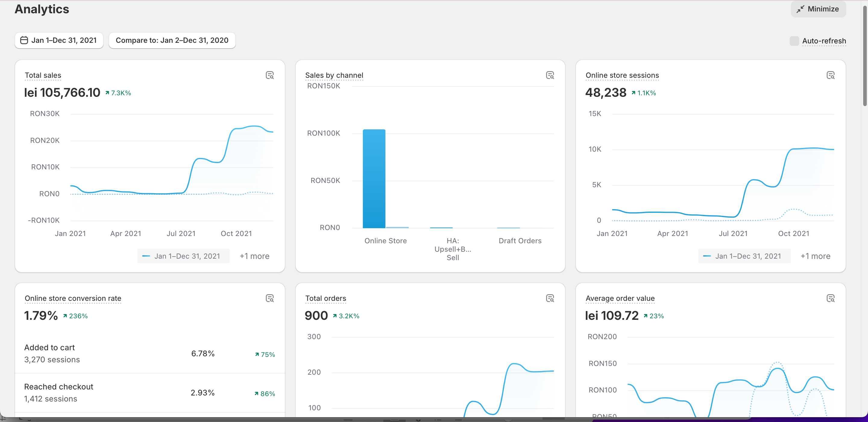Open report icon on conversion rate card
Viewport: 868px width, 422px height.
tap(269, 298)
